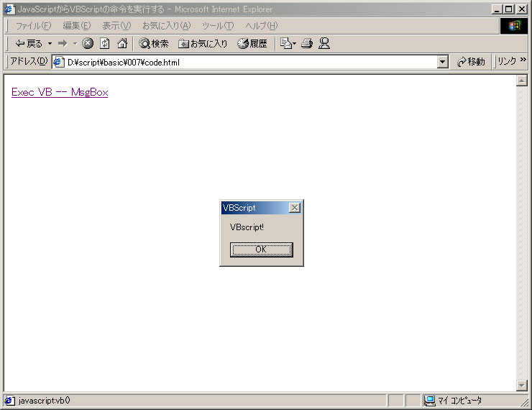Viewport: 532px width, 410px height.
Task: Open the ヘルプ(H) menu
Action: (x=262, y=25)
